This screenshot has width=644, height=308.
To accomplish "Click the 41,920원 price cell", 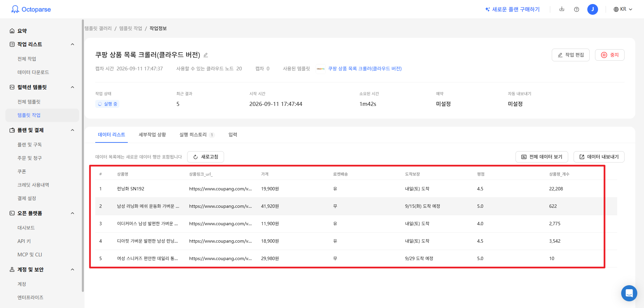I will tap(270, 206).
